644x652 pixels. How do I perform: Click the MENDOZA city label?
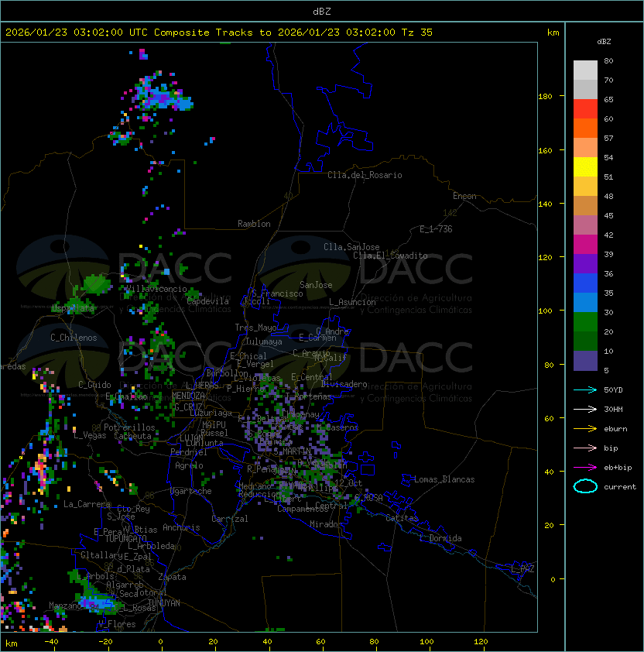188,396
